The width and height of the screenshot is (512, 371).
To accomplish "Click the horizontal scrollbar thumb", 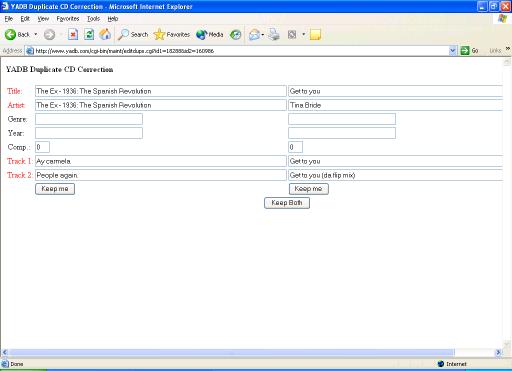I will click(x=232, y=352).
